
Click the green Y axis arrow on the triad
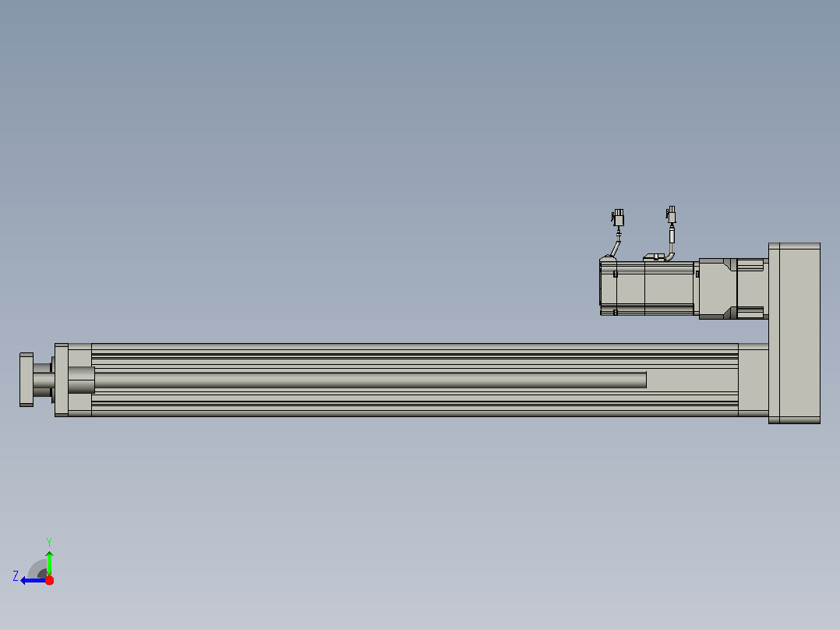pyautogui.click(x=49, y=562)
